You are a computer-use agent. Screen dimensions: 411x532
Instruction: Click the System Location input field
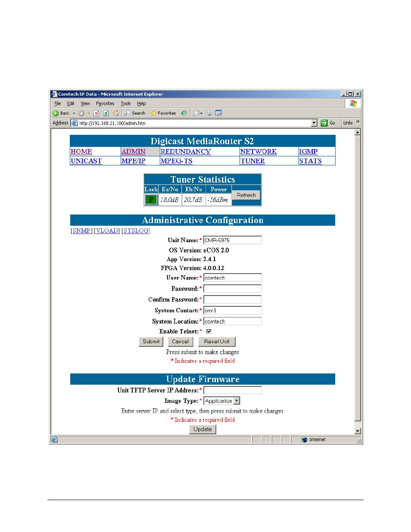[233, 321]
